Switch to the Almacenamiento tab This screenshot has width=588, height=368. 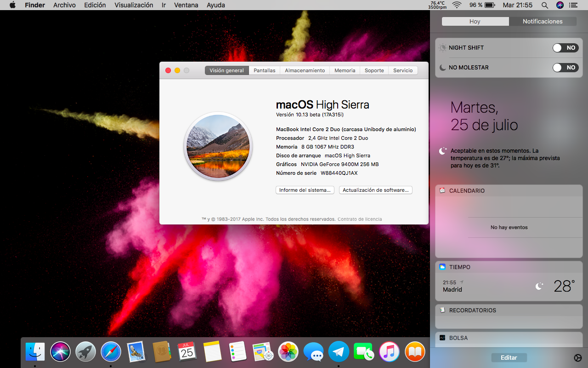click(305, 70)
